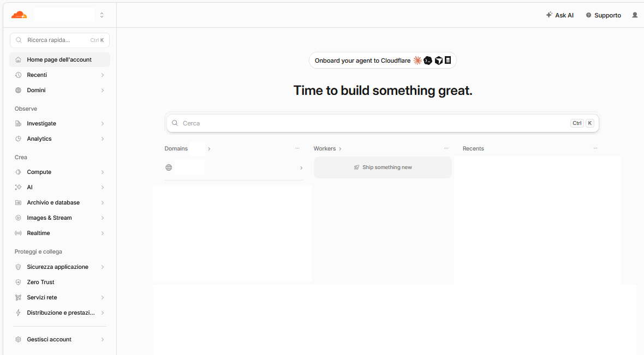
Task: Open the Workers options ellipsis menu
Action: coord(446,148)
